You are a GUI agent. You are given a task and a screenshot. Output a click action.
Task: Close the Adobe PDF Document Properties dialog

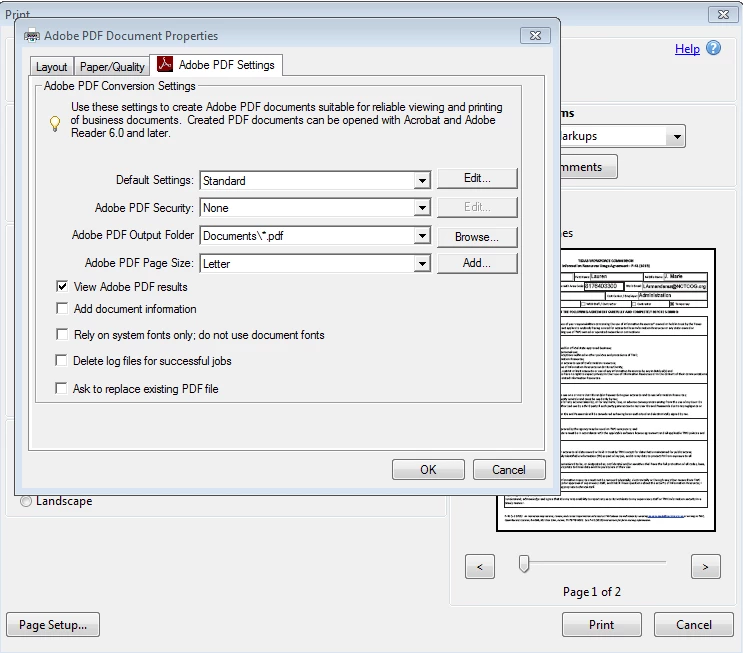535,36
